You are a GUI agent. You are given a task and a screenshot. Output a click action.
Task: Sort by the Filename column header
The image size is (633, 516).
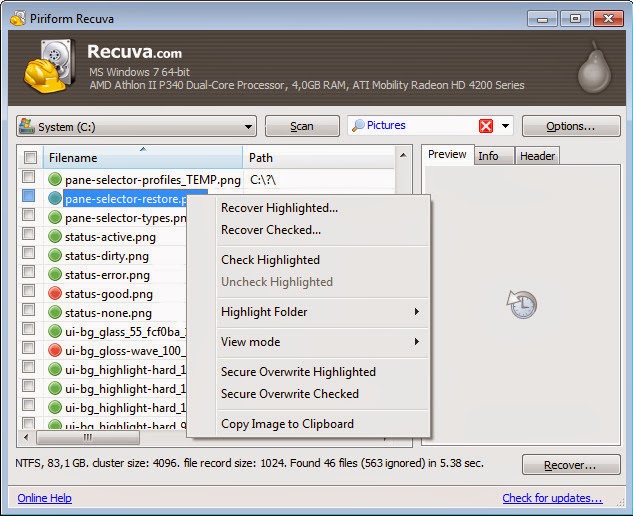[x=143, y=157]
